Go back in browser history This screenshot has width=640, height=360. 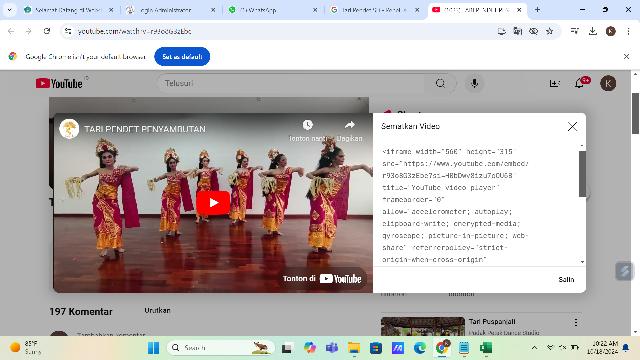click(x=11, y=31)
